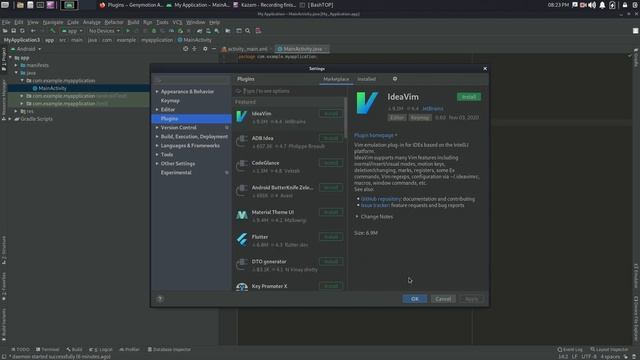
Task: Click the Flutter plugin logo icon
Action: click(242, 240)
